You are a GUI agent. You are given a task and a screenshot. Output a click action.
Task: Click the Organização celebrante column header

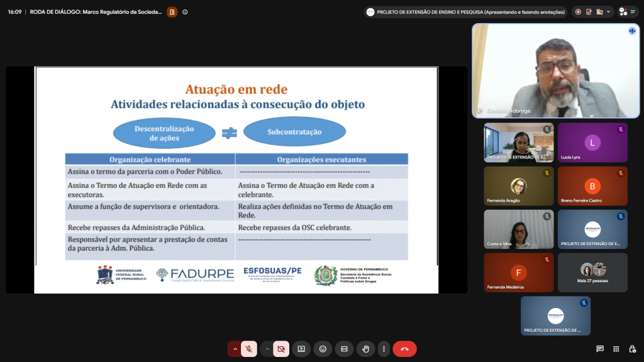click(x=150, y=159)
